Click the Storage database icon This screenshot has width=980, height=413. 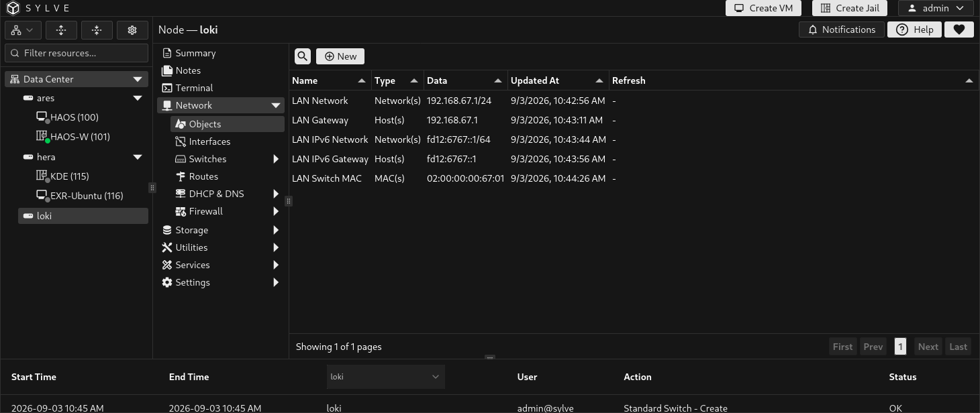tap(167, 230)
